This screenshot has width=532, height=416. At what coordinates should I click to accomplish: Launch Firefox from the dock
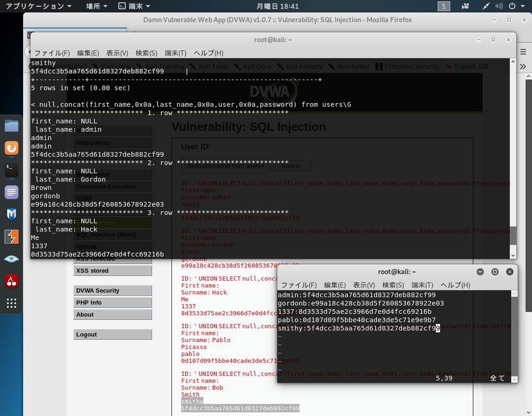coord(12,148)
